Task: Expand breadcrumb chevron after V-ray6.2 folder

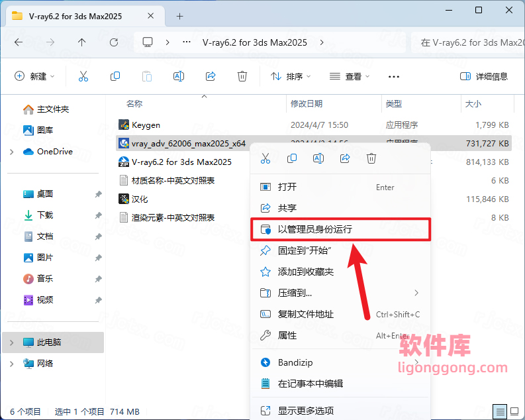Action: click(322, 42)
